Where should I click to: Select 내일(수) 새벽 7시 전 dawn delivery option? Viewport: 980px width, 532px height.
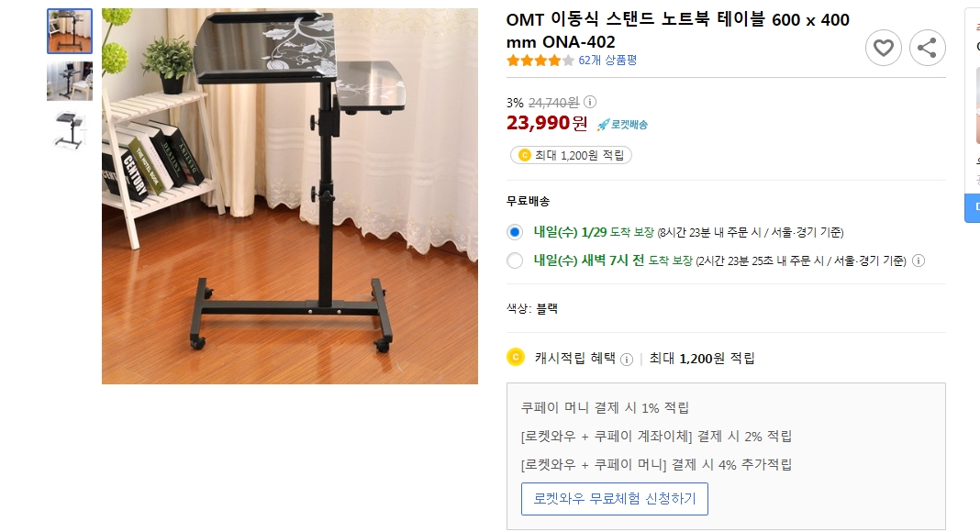point(515,260)
